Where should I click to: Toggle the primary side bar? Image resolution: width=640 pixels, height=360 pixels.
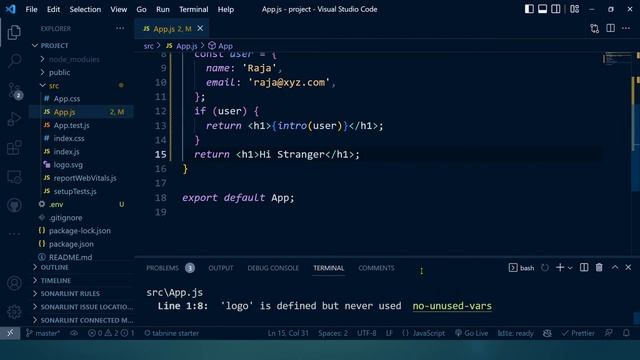pos(529,9)
